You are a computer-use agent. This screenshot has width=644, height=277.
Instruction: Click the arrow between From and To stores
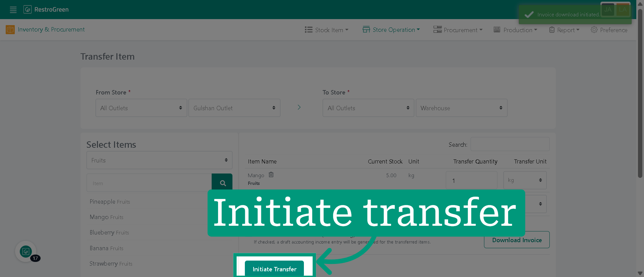(x=299, y=107)
